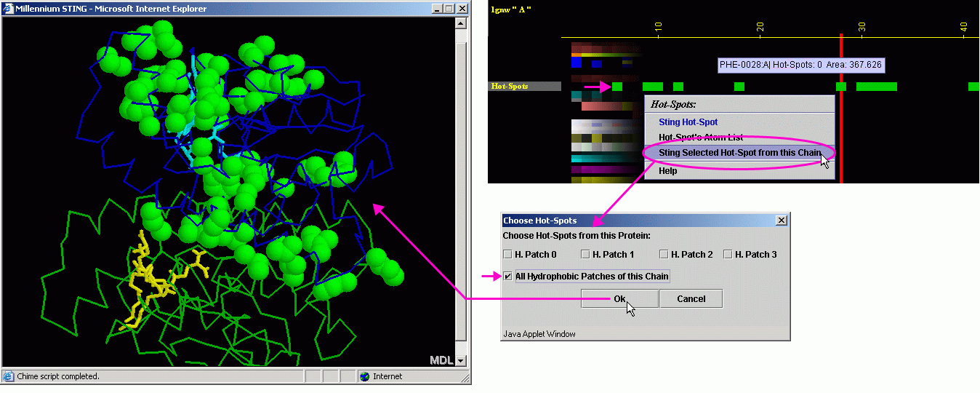Open Help in the Hot-Spots menu
This screenshot has width=980, height=393.
click(667, 171)
